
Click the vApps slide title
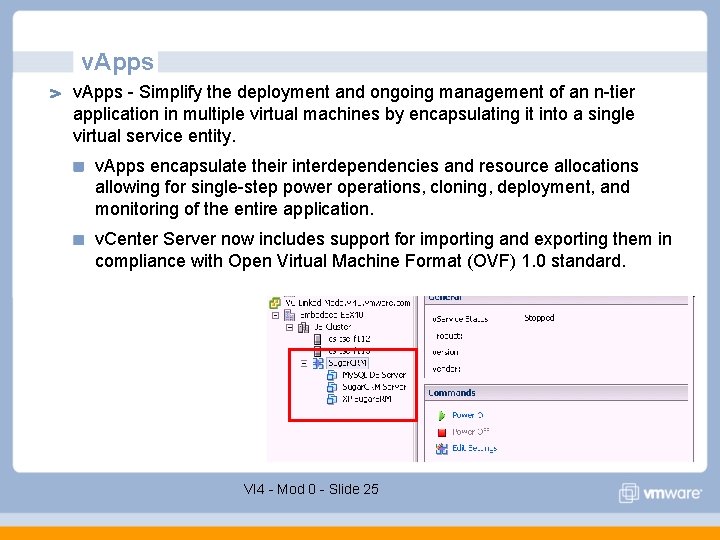[x=118, y=62]
